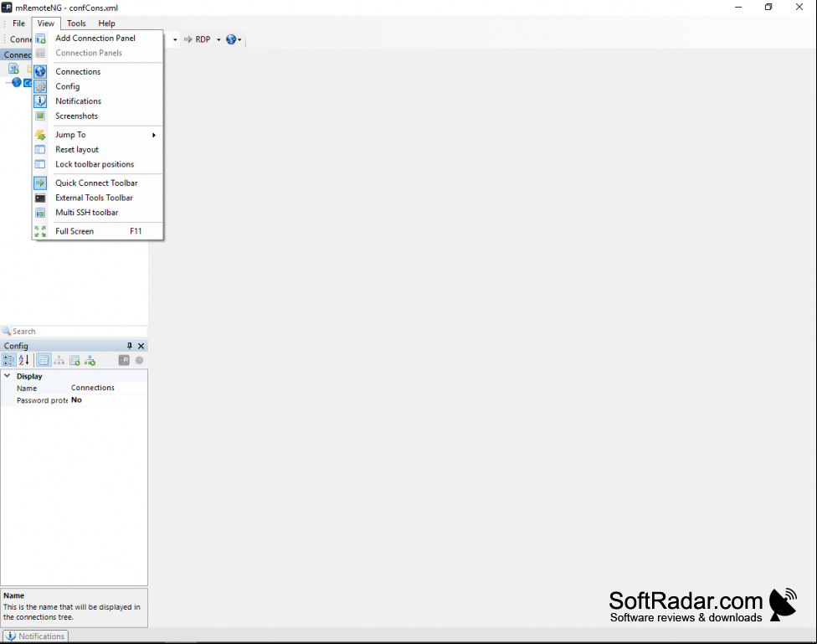Sort Config properties alphabetically
This screenshot has height=644, width=817.
click(24, 360)
